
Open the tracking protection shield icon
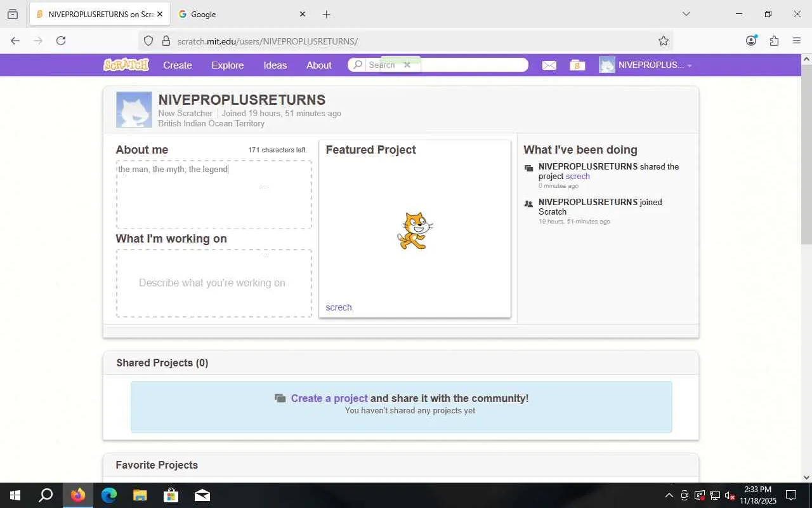[148, 41]
